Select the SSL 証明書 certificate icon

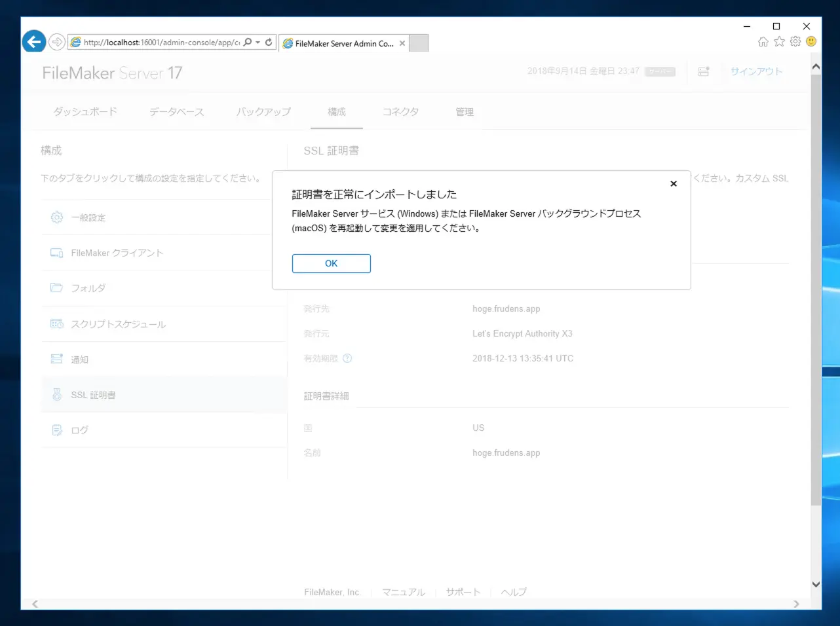pos(58,394)
